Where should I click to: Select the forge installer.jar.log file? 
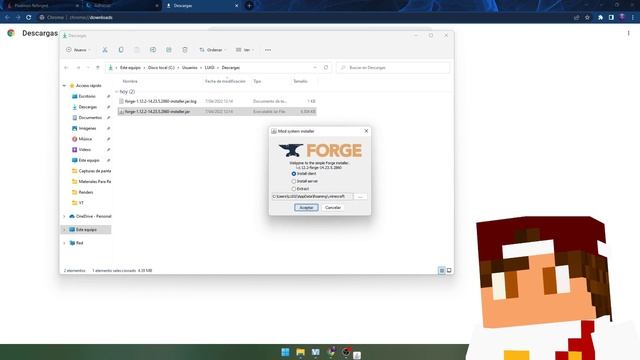tap(217, 101)
